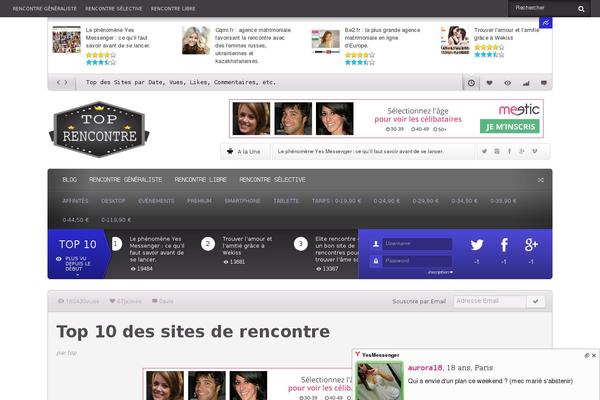
Task: Click the Password input field
Action: coord(417,261)
